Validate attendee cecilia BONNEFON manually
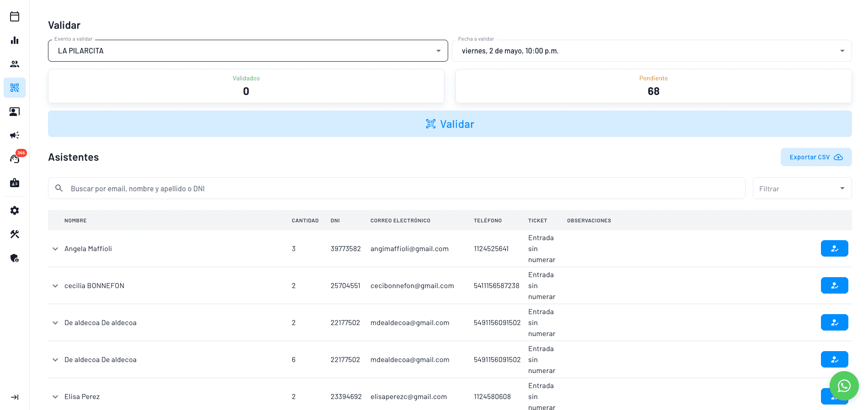The height and width of the screenshot is (410, 868). (x=835, y=285)
